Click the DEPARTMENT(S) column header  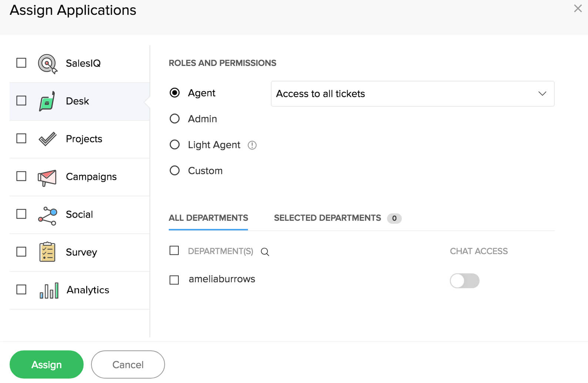pos(221,251)
